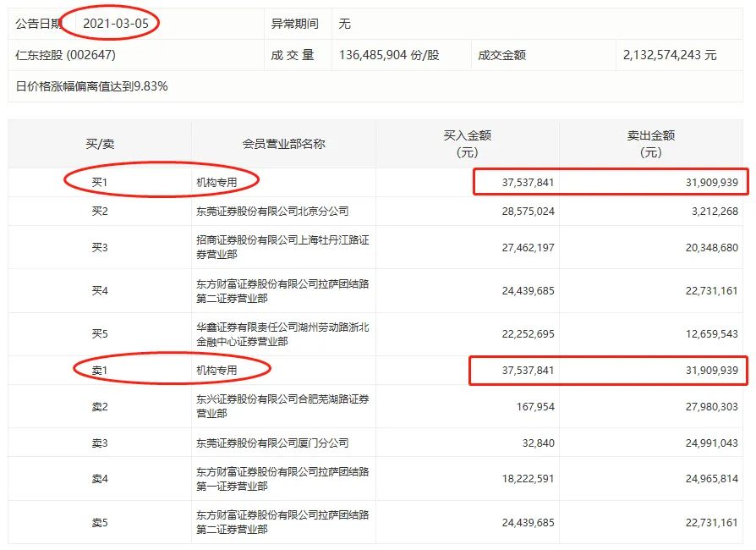Click buy amount 18,222,591

[528, 479]
